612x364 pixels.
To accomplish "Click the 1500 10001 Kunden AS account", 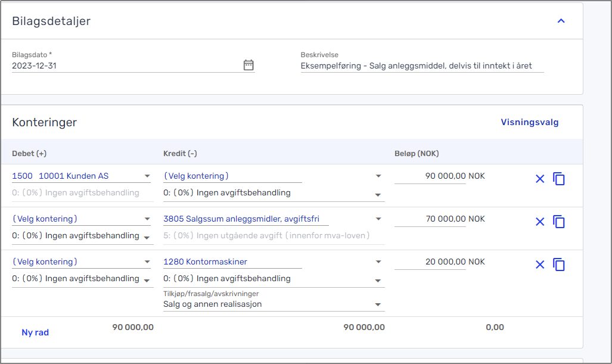I will pos(60,176).
